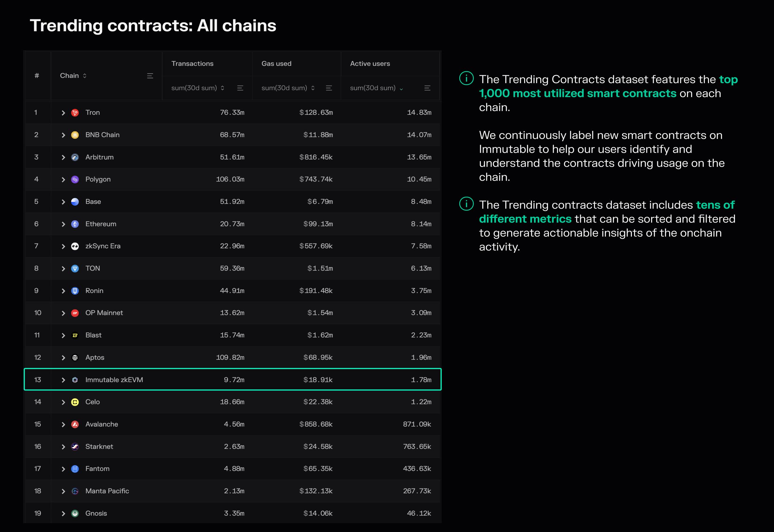The width and height of the screenshot is (774, 532).
Task: Click the Manta Pacific active users value
Action: click(417, 491)
